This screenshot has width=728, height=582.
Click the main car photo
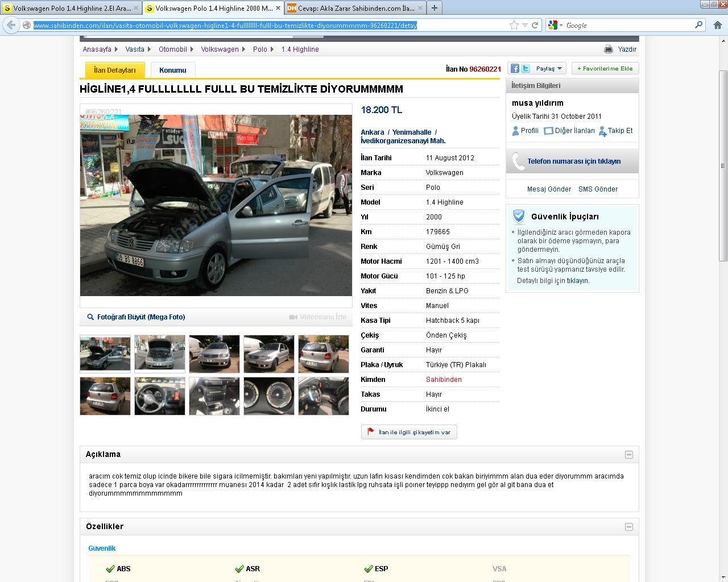pyautogui.click(x=216, y=205)
